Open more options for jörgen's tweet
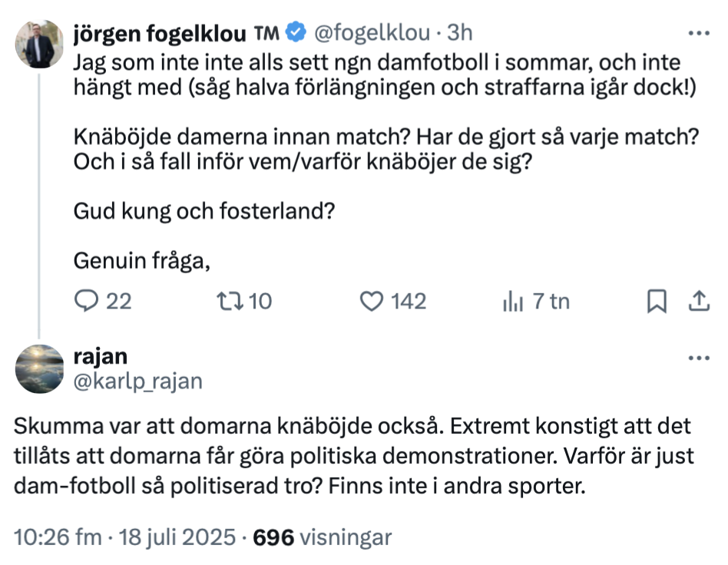 698,33
